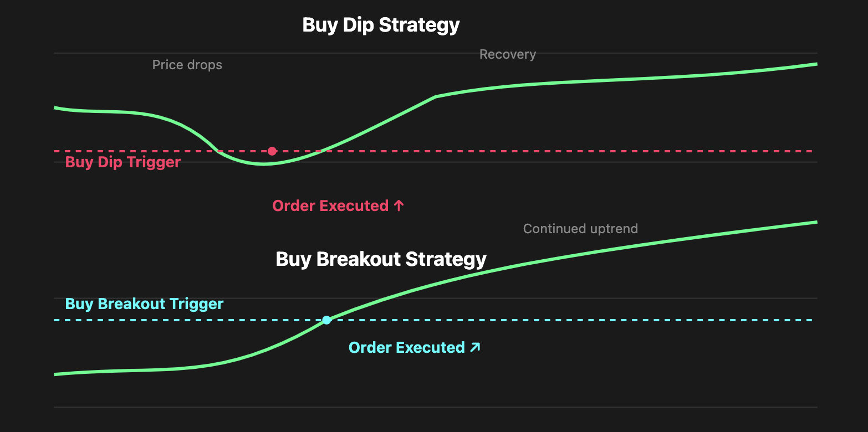This screenshot has height=432, width=868.
Task: Click the "Price drops" annotation
Action: pyautogui.click(x=187, y=65)
